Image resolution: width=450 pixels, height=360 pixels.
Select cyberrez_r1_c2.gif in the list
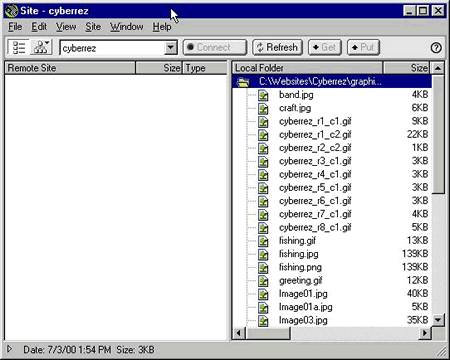coord(315,135)
